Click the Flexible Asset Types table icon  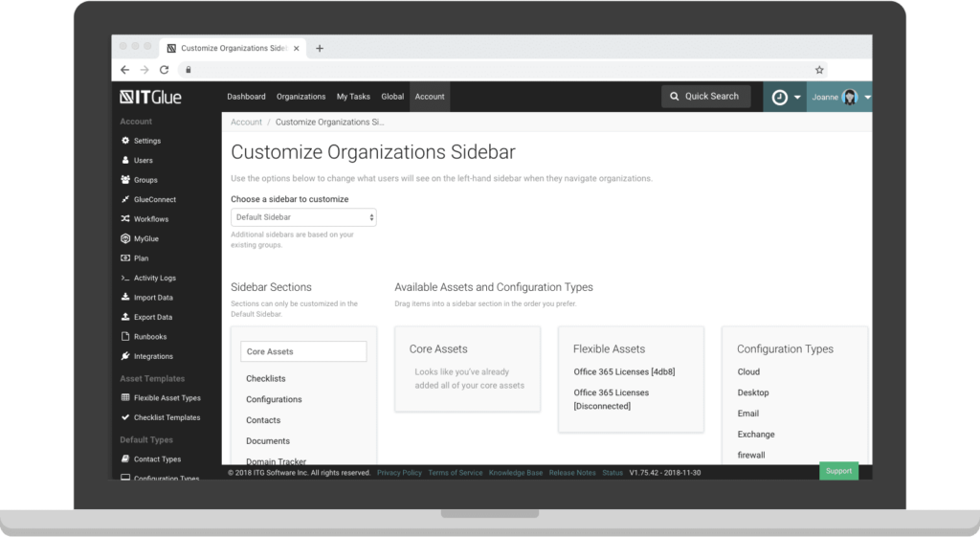(125, 397)
